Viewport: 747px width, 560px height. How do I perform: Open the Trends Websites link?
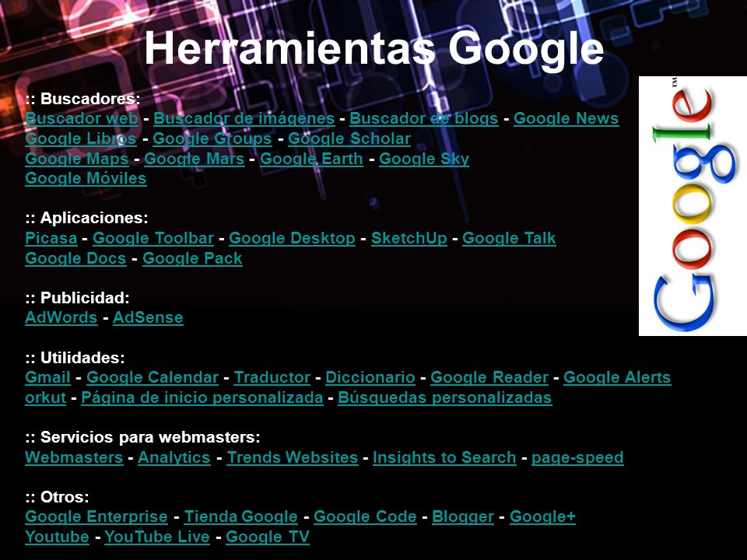coord(292,457)
